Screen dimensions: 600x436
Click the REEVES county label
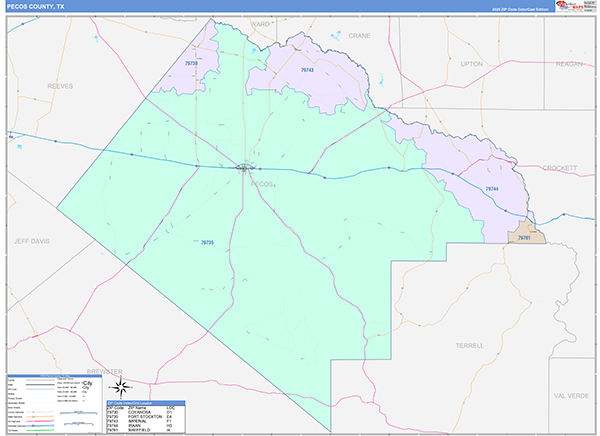60,86
